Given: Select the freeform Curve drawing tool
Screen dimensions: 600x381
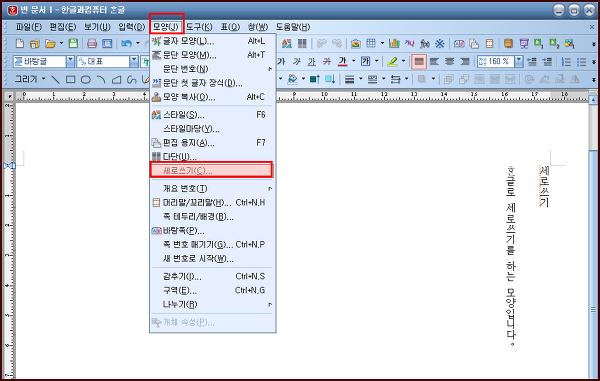Looking at the screenshot, I should coord(132,80).
